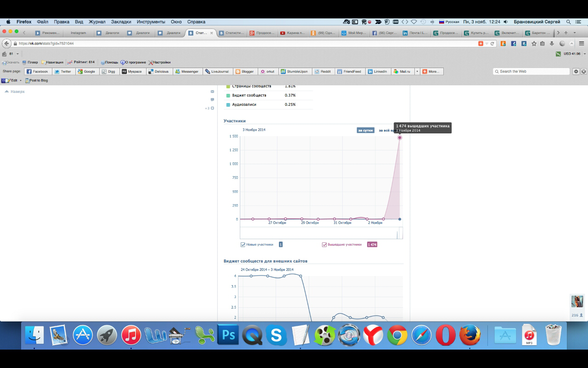The image size is (588, 368).
Task: Open the Плеер toolbar item
Action: [30, 62]
